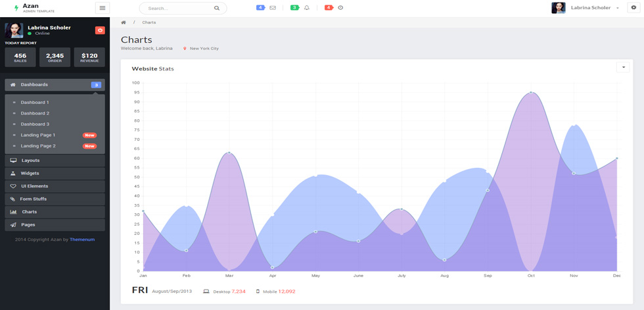Viewport: 644px width, 310px height.
Task: Click the Pages paper plane icon
Action: [x=13, y=225]
